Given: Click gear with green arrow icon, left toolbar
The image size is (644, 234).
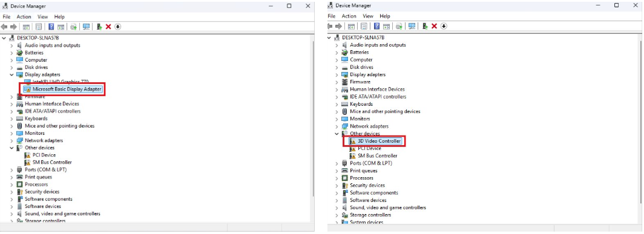Looking at the screenshot, I should (73, 27).
